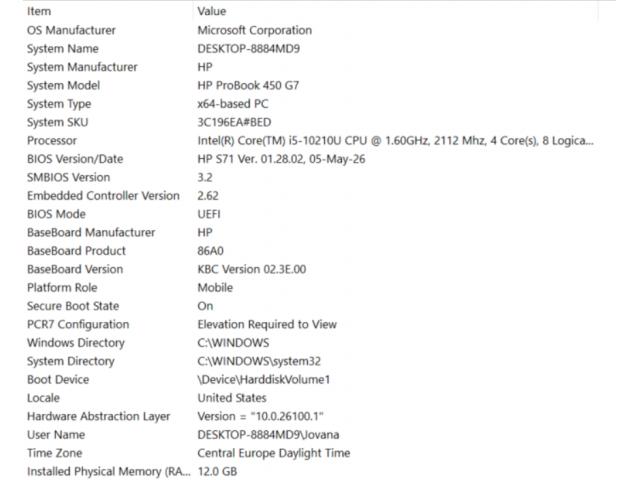Viewport: 640px width, 480px height.
Task: Select the Windows Directory row
Action: (310, 342)
